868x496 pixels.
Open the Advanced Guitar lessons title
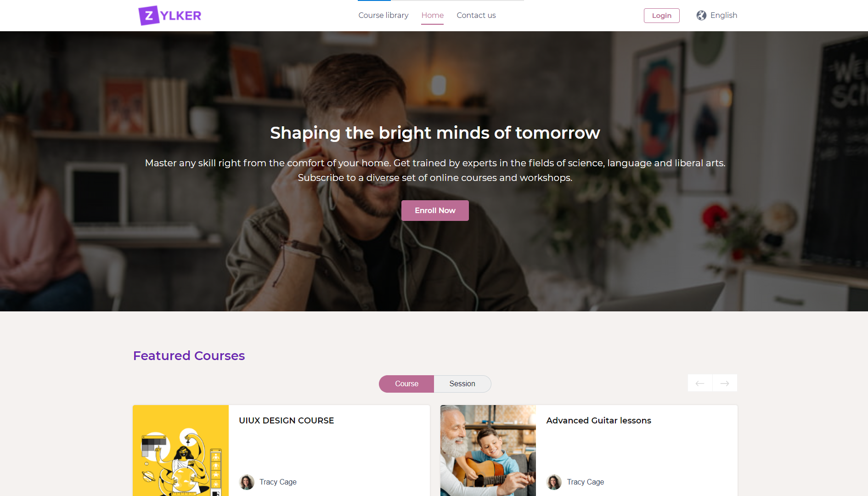[x=599, y=421]
